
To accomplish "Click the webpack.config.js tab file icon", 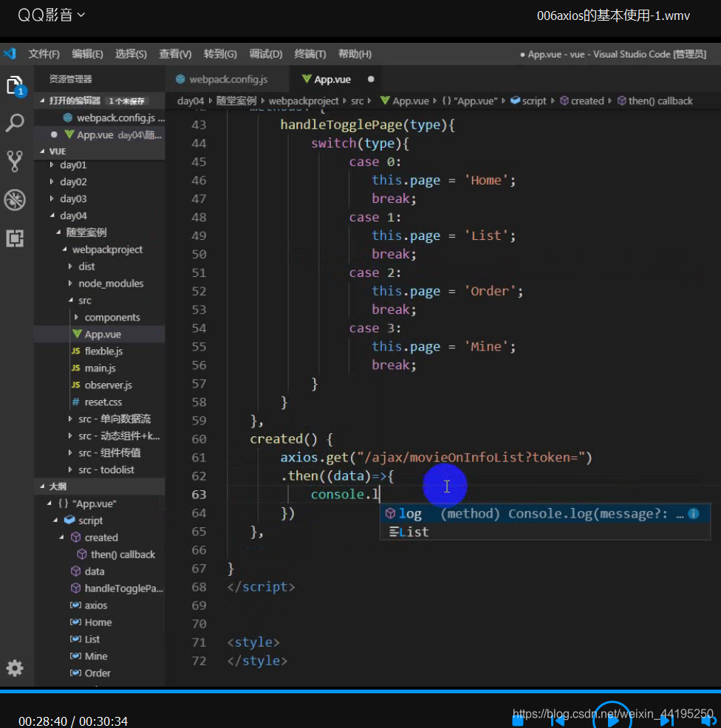I will click(x=180, y=80).
